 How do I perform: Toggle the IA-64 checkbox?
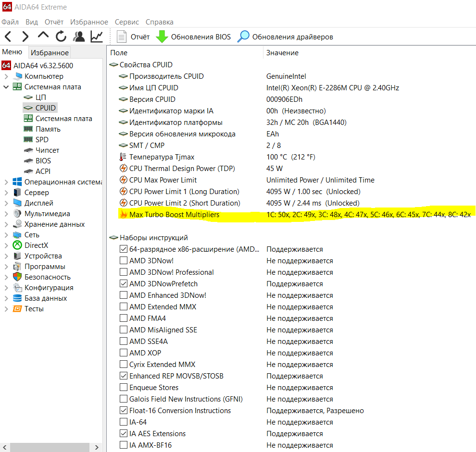(124, 422)
